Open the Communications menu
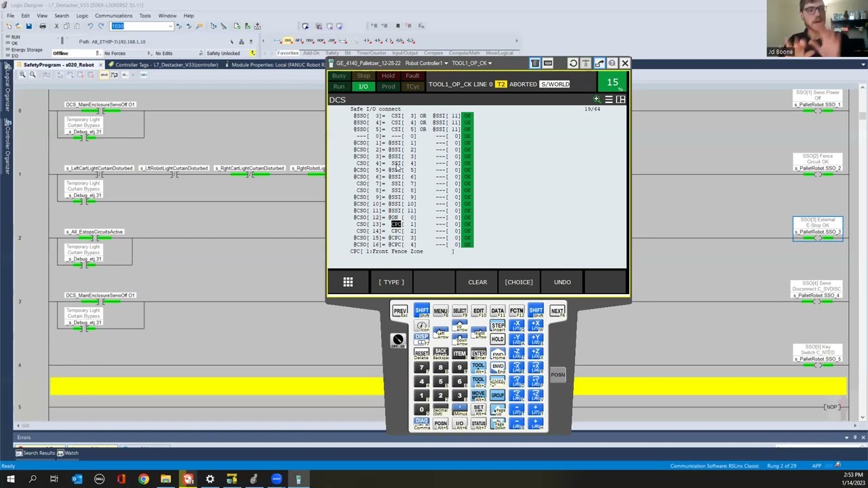Viewport: 868px width, 488px height. coord(113,16)
